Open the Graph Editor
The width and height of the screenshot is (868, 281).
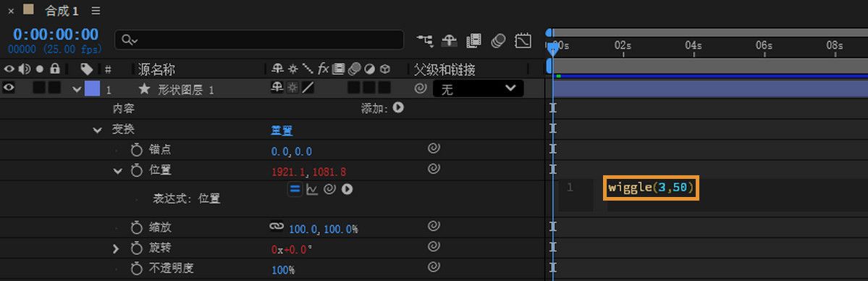click(523, 40)
